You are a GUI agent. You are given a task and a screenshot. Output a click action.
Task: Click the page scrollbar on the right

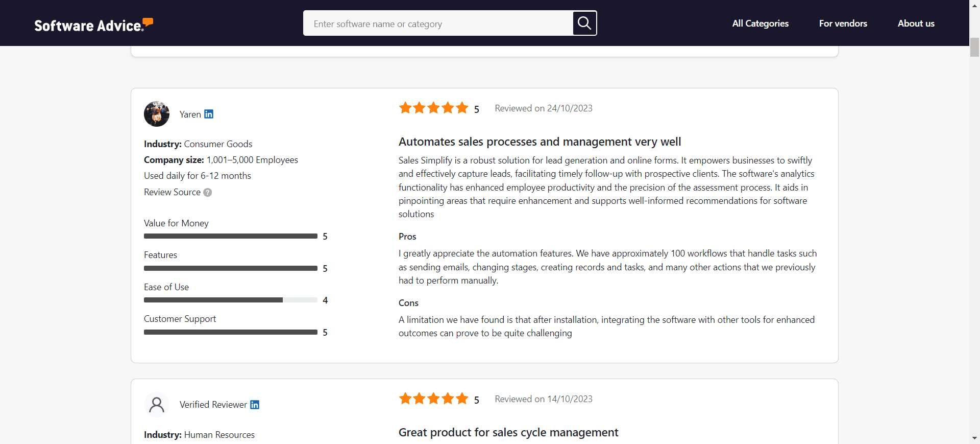[x=974, y=46]
